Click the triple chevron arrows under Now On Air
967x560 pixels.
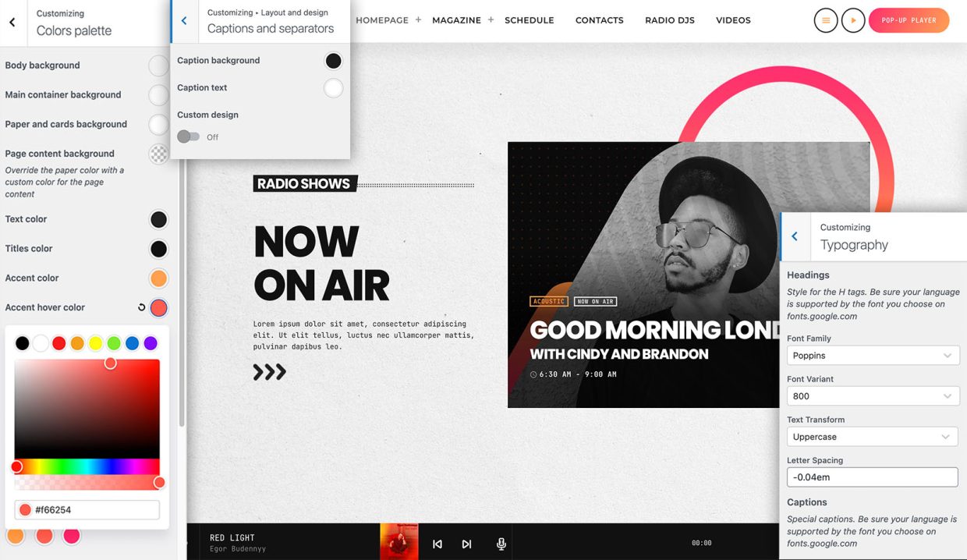(270, 372)
